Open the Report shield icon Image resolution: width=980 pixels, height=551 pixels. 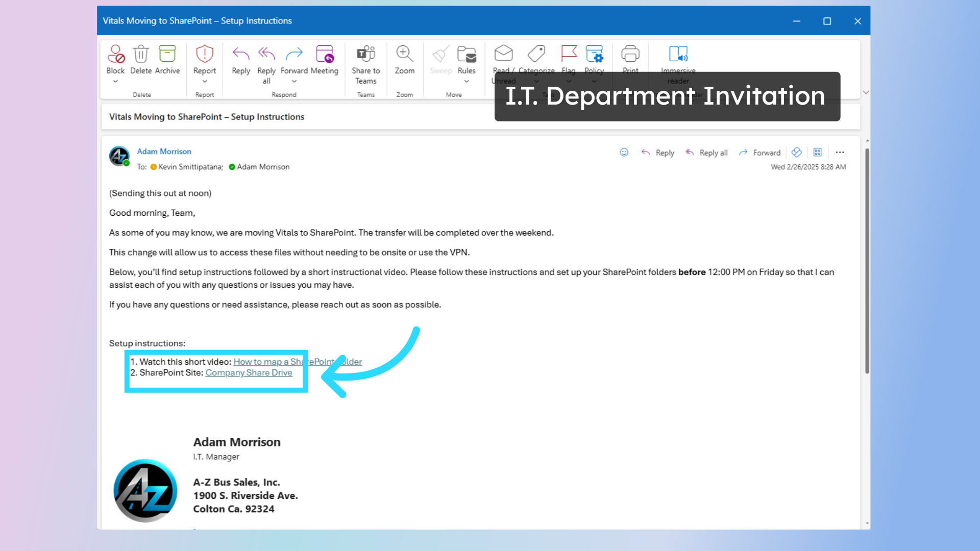pos(205,54)
